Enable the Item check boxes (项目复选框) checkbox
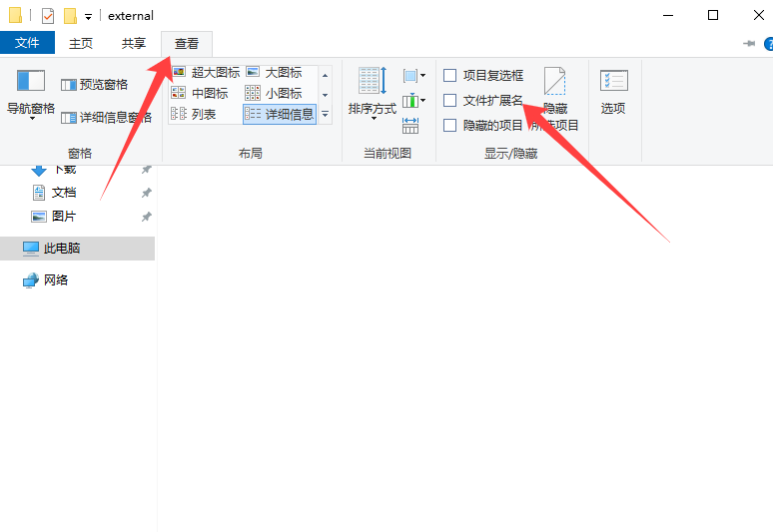The image size is (773, 532). (x=450, y=76)
